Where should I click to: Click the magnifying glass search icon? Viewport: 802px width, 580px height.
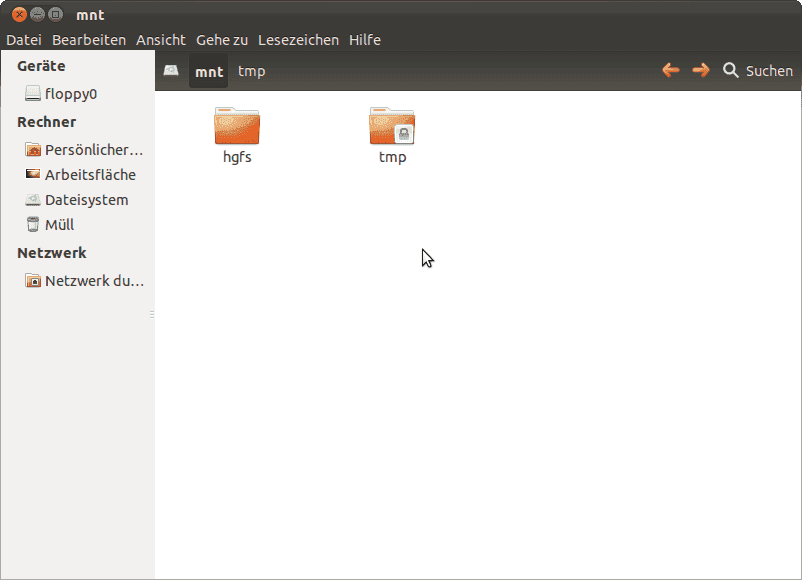click(730, 70)
